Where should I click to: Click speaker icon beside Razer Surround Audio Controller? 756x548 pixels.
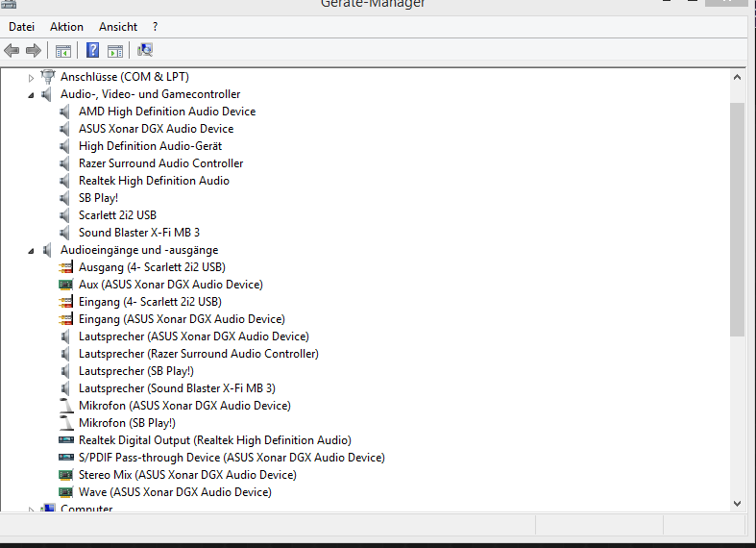(64, 163)
